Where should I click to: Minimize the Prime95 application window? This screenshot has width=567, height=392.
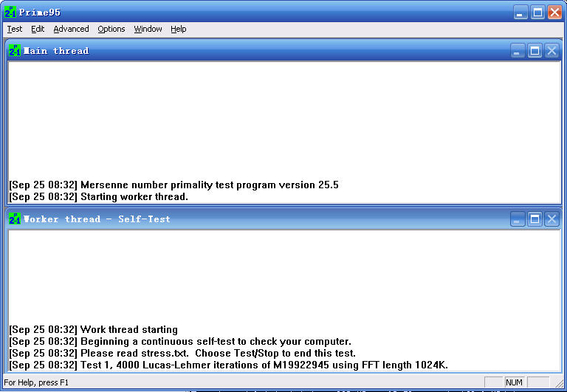coord(521,12)
